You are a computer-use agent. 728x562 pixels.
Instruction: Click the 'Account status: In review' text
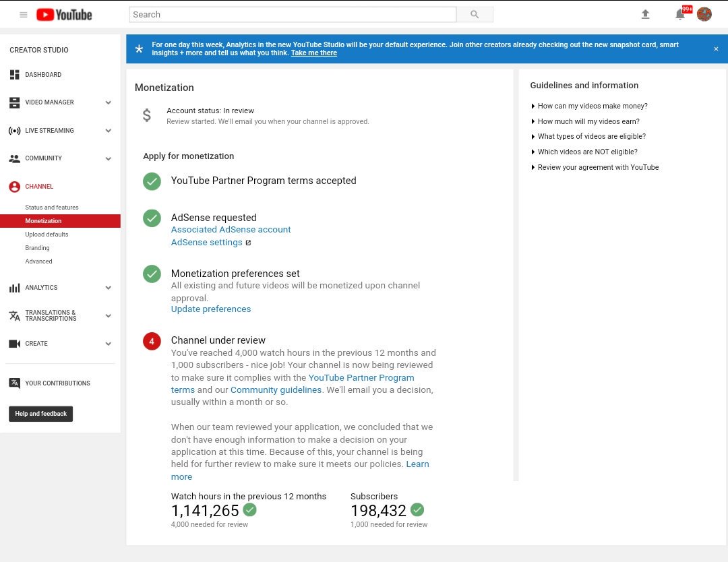[210, 111]
